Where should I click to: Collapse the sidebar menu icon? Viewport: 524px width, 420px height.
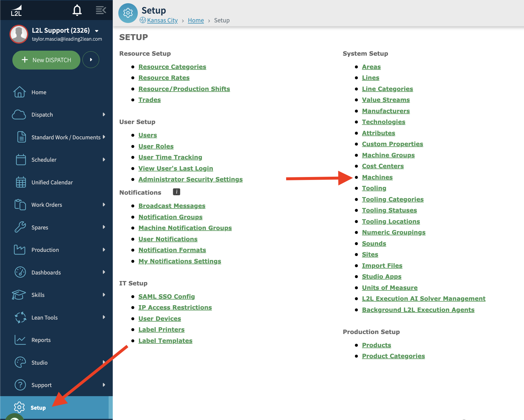point(101,10)
